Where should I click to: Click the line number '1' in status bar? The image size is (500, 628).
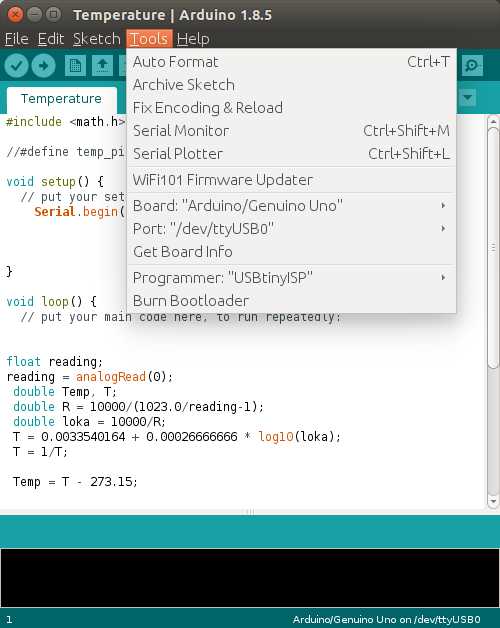9,620
